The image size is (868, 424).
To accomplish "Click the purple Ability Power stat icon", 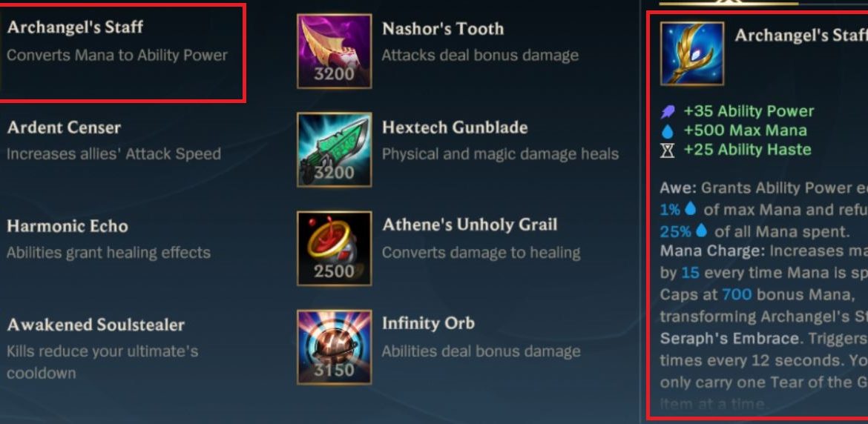I will (x=668, y=112).
